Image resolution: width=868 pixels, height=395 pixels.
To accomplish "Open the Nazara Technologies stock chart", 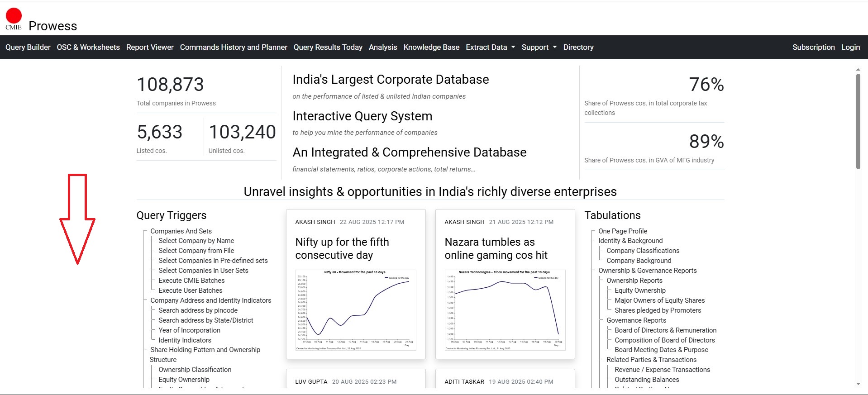I will 505,310.
